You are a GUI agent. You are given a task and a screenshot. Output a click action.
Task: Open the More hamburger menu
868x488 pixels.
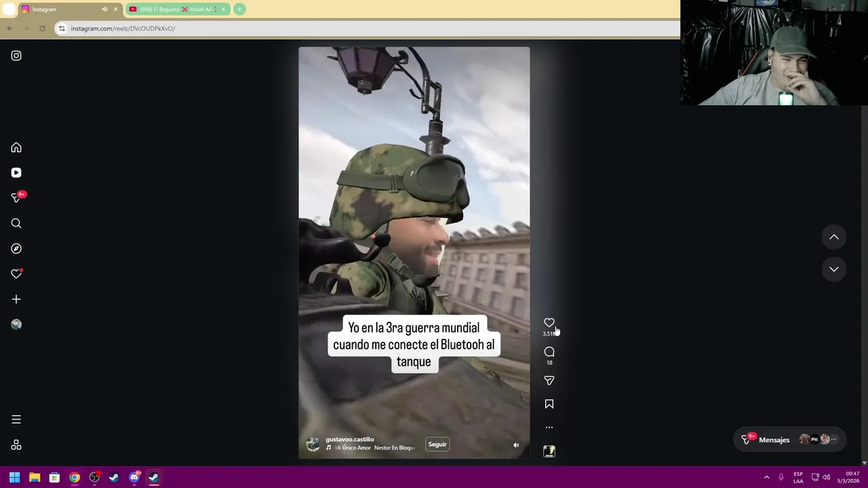(x=16, y=420)
